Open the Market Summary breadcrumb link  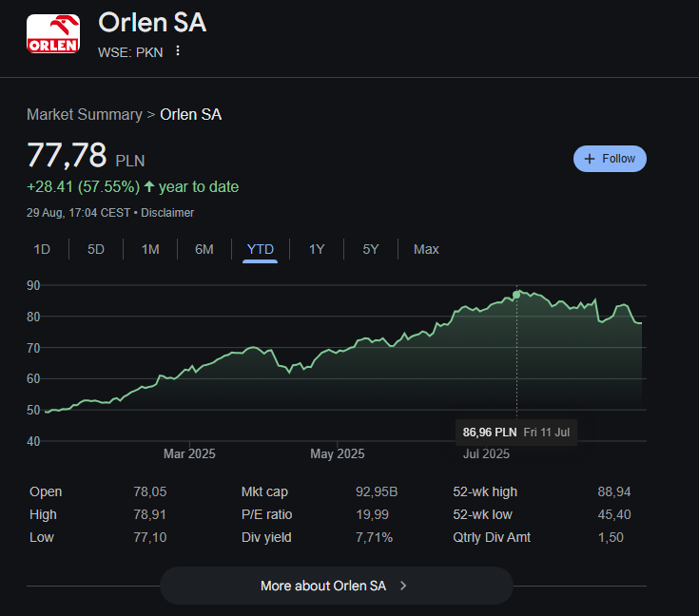[85, 115]
